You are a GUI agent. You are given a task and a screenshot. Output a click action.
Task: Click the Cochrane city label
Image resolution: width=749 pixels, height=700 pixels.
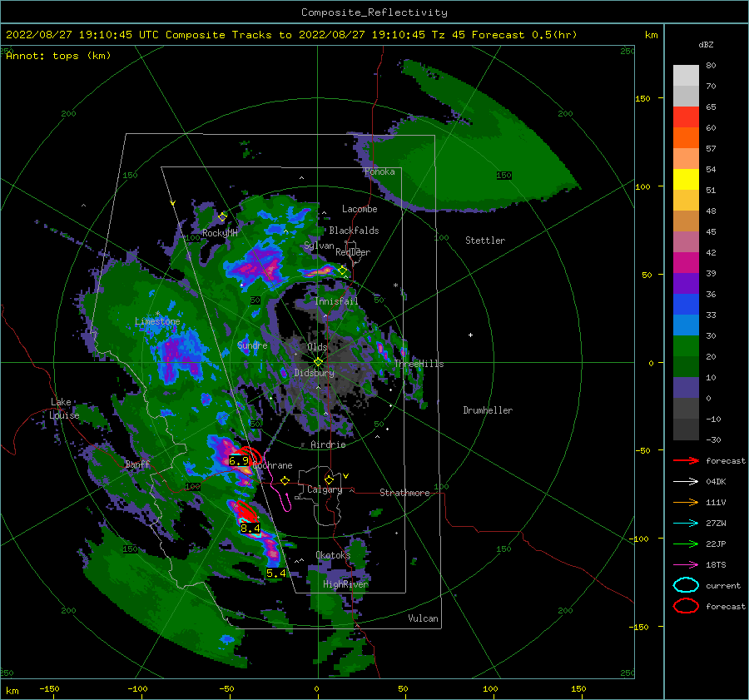[x=272, y=465]
